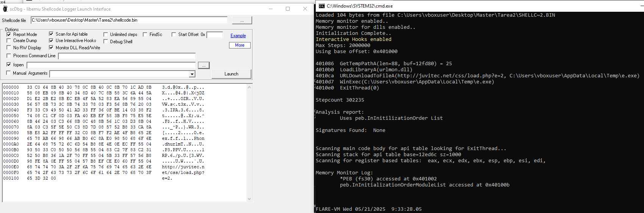Screen dimensions: 644x213
Task: Click 'Memory monitor enabled..' line in cmd
Action: click(x=352, y=21)
